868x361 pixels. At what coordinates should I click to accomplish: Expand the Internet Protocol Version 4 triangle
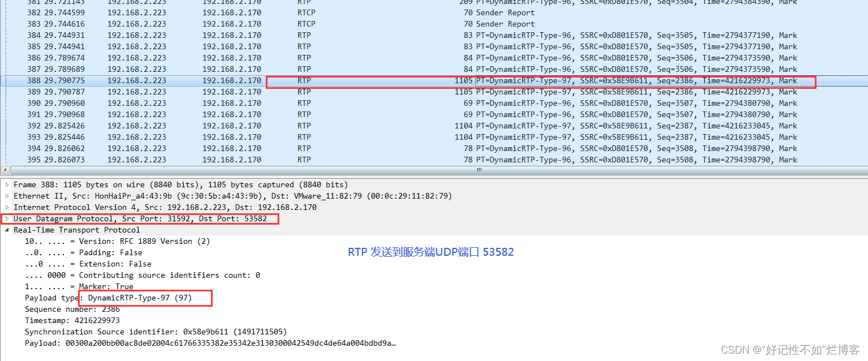point(7,207)
